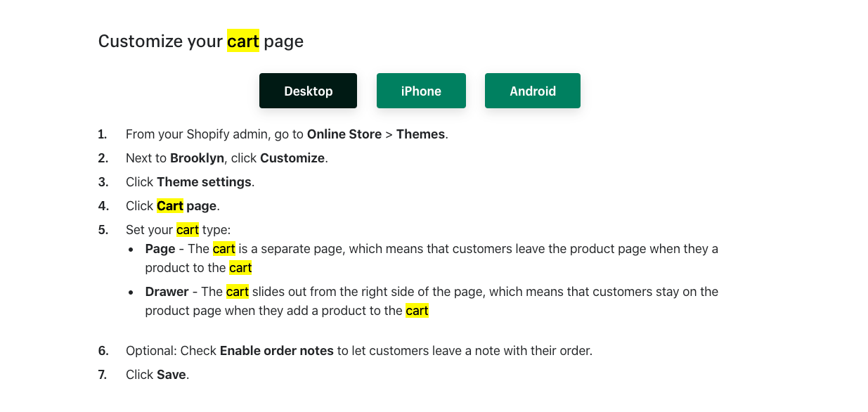Click highlighted 'cart' in 'Set your cart type'
The height and width of the screenshot is (412, 868).
click(188, 230)
